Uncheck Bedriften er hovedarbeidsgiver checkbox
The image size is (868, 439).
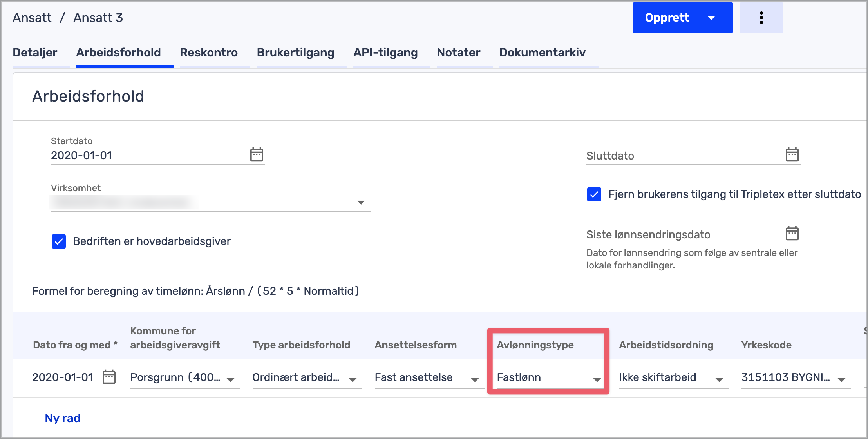coord(59,241)
